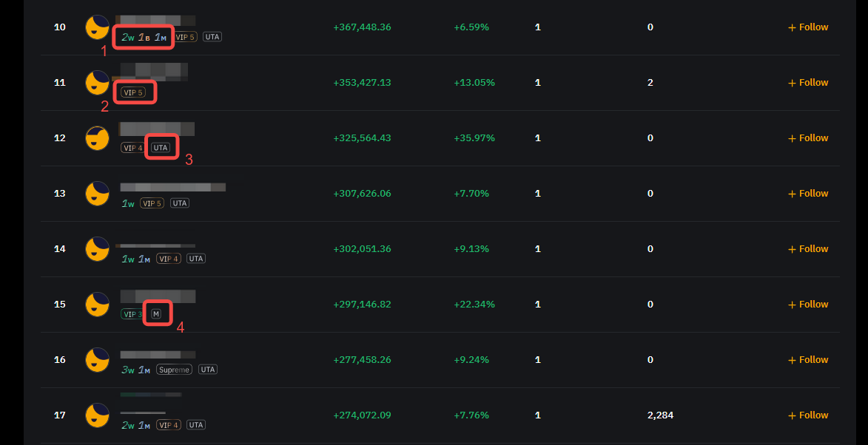Viewport: 868px width, 445px height.
Task: Click the +353,427.13 profit value
Action: (361, 82)
